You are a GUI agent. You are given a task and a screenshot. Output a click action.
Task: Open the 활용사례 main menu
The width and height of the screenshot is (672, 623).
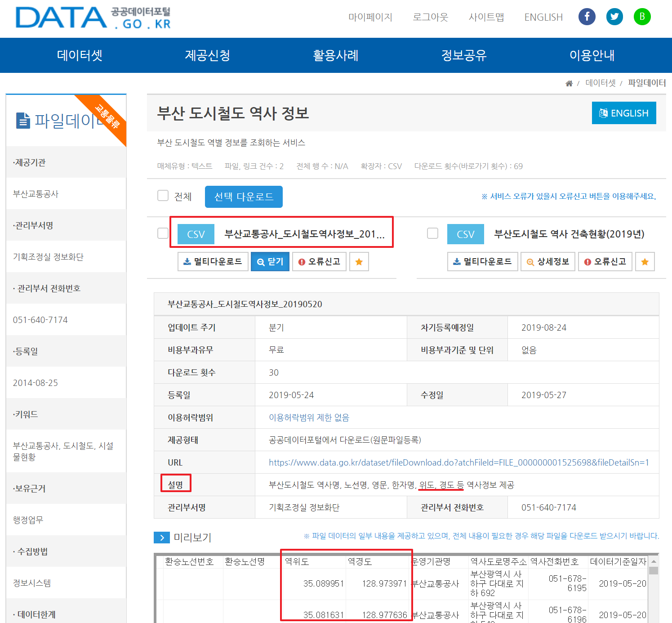pyautogui.click(x=336, y=55)
